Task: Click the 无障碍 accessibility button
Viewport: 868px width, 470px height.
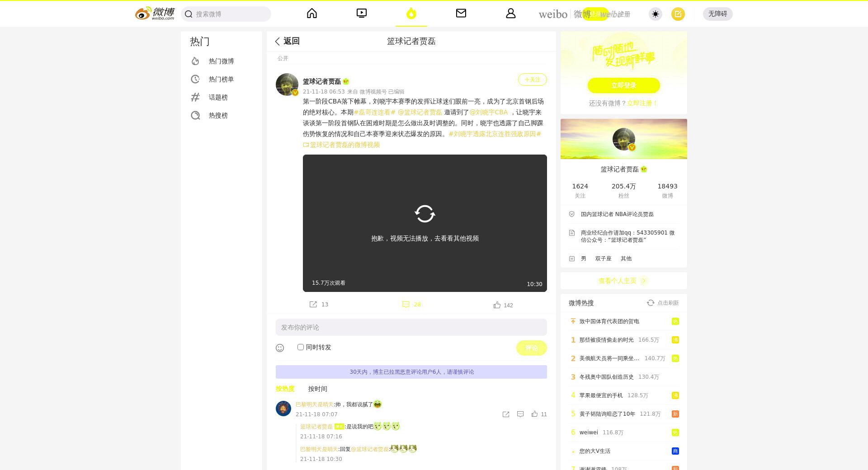Action: (x=717, y=14)
